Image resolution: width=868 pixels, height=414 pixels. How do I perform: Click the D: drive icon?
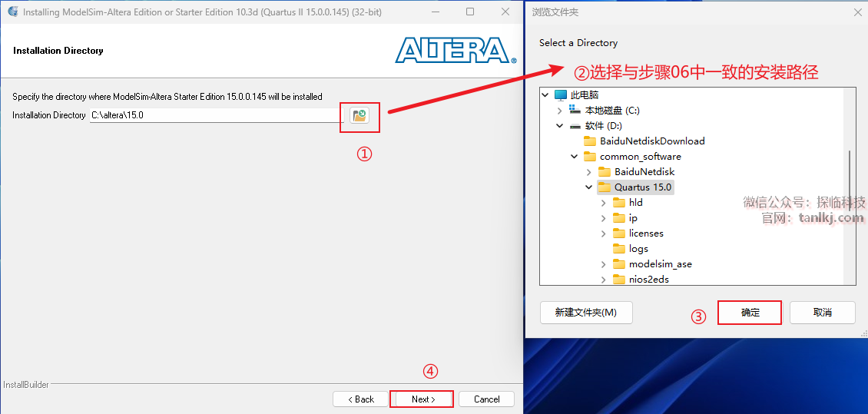(x=575, y=126)
